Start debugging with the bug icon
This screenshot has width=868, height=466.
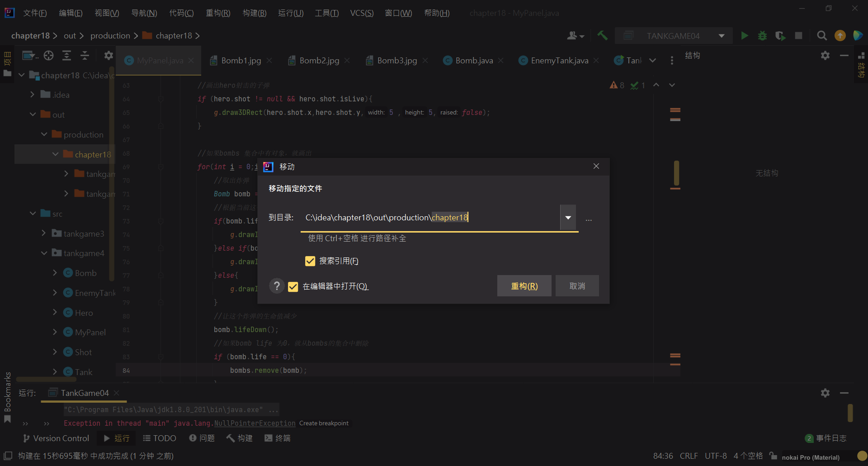tap(762, 35)
